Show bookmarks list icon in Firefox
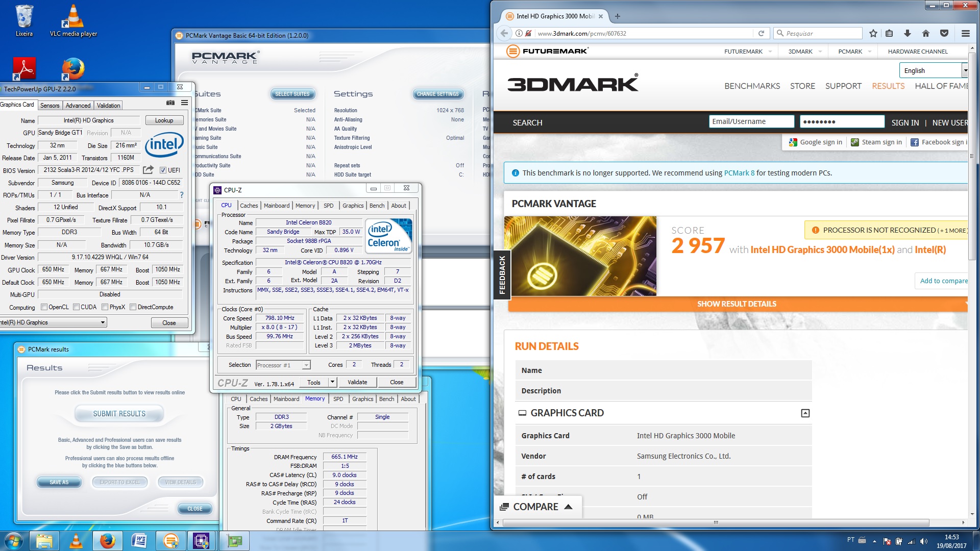980x551 pixels. pos(889,33)
